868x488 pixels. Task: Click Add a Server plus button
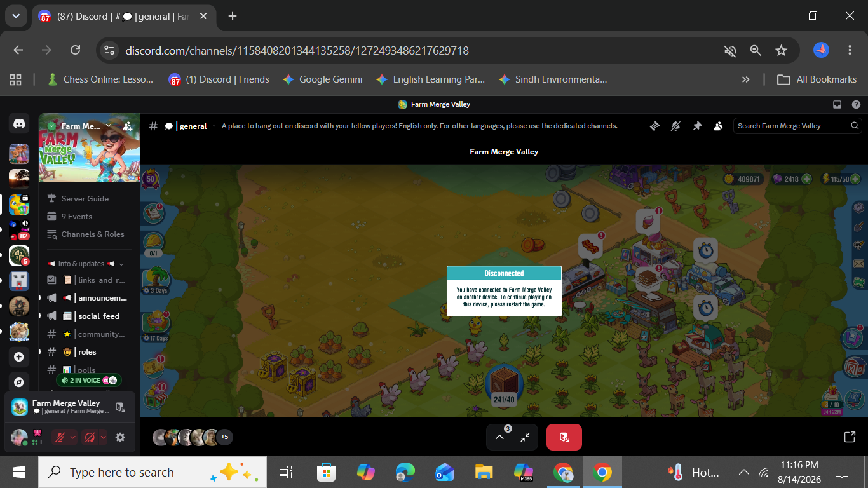click(19, 357)
